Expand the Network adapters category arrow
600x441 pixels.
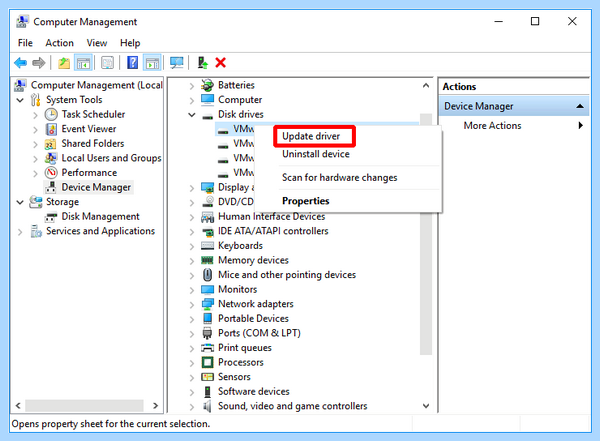[x=192, y=304]
